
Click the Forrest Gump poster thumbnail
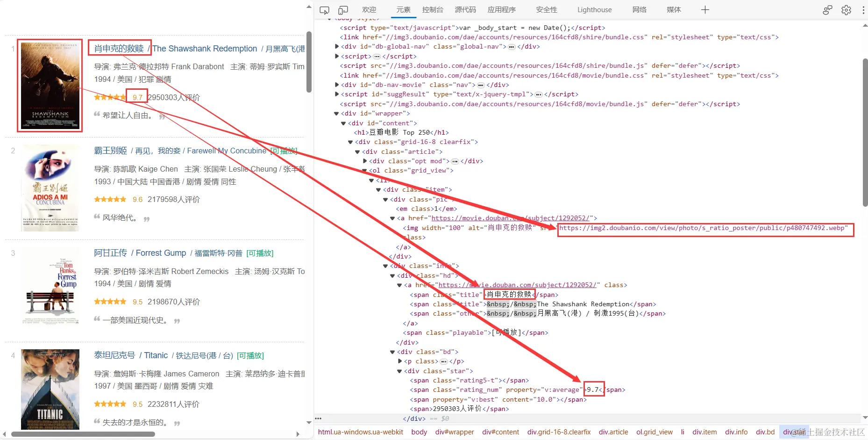click(50, 286)
